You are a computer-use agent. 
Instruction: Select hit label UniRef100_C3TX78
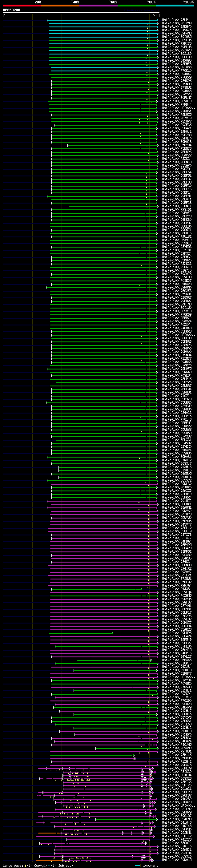point(177,535)
